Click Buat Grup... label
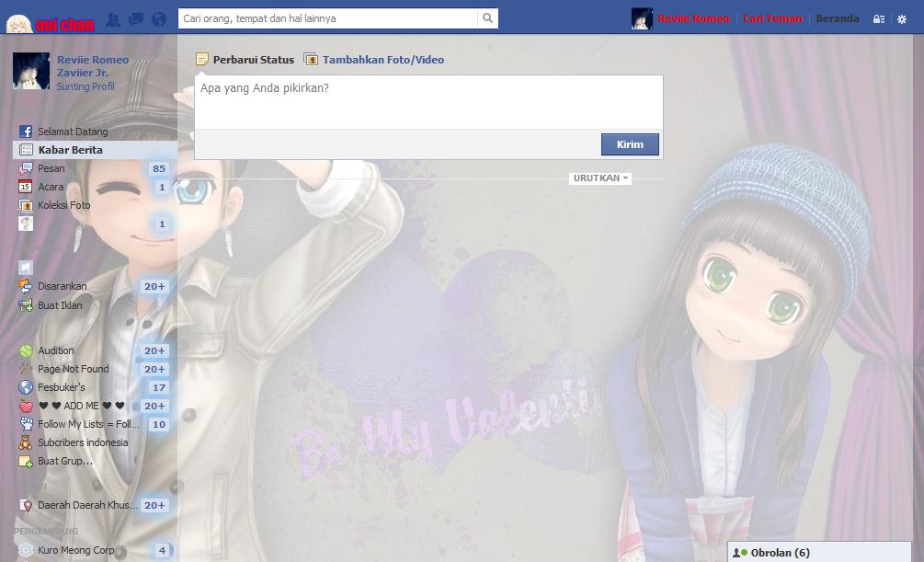 65,461
